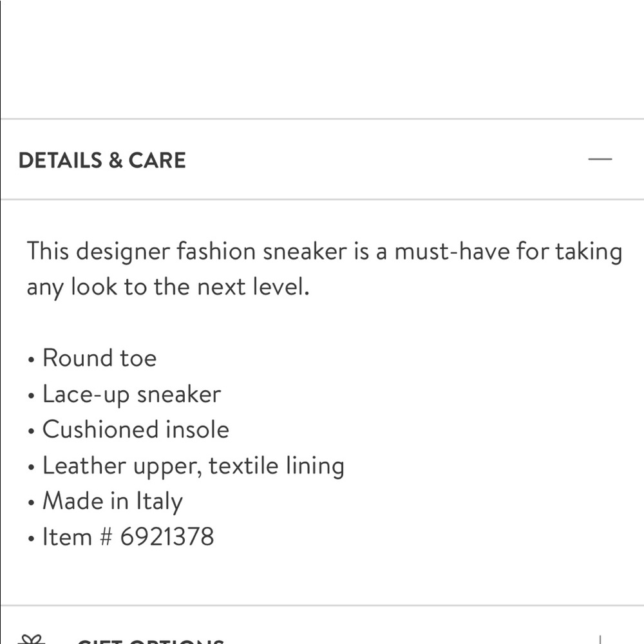Click the ampersand in Details & Care
The height and width of the screenshot is (644, 644).
coord(115,160)
